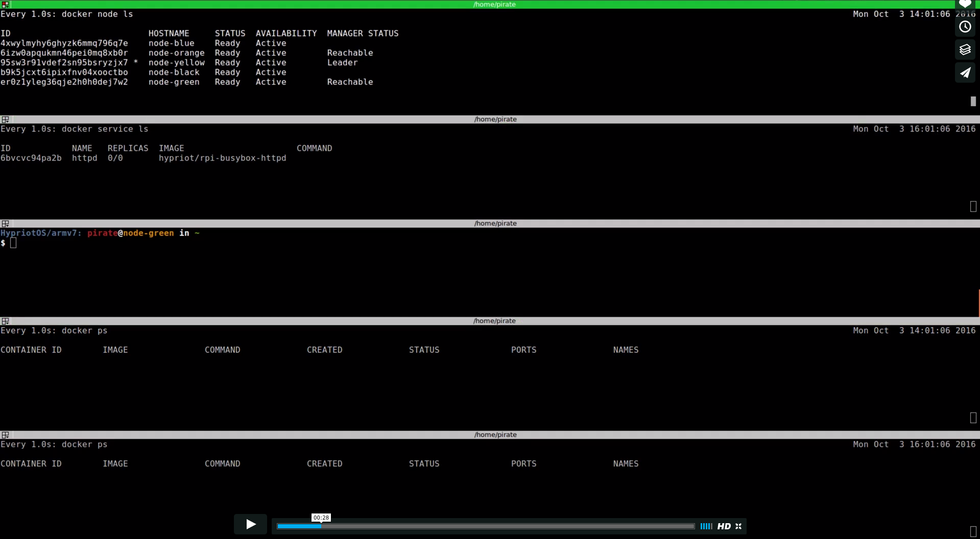Click the REPLICAS column header

tap(128, 149)
